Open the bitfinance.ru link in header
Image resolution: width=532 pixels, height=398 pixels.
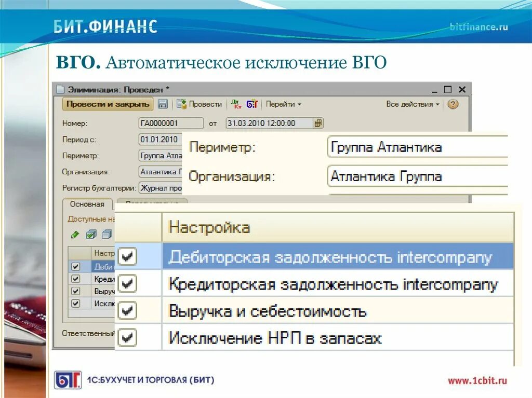478,27
